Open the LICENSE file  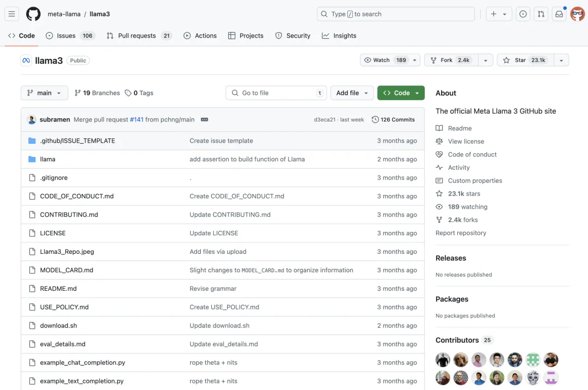[x=53, y=233]
